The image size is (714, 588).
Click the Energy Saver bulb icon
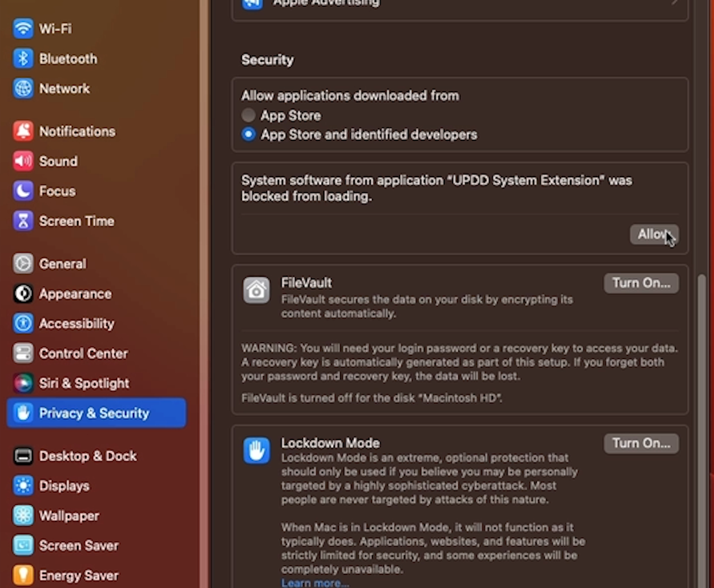[x=23, y=575]
